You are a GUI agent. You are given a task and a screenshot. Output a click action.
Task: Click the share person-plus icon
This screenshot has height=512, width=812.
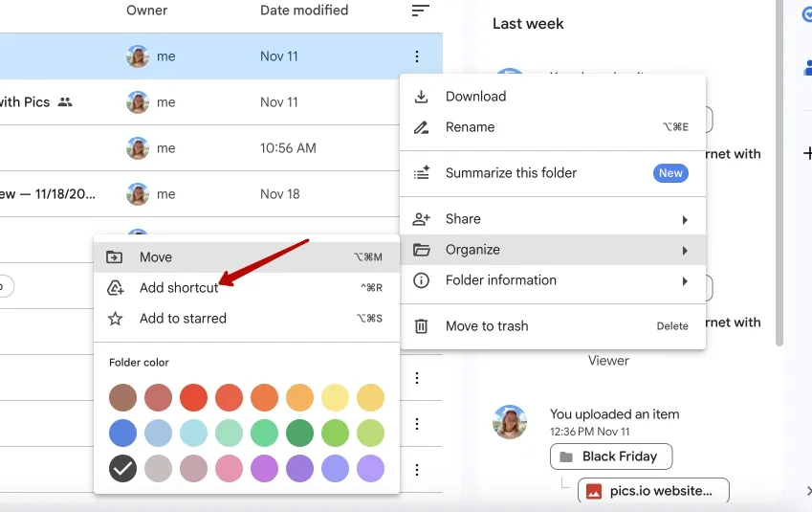pyautogui.click(x=421, y=219)
